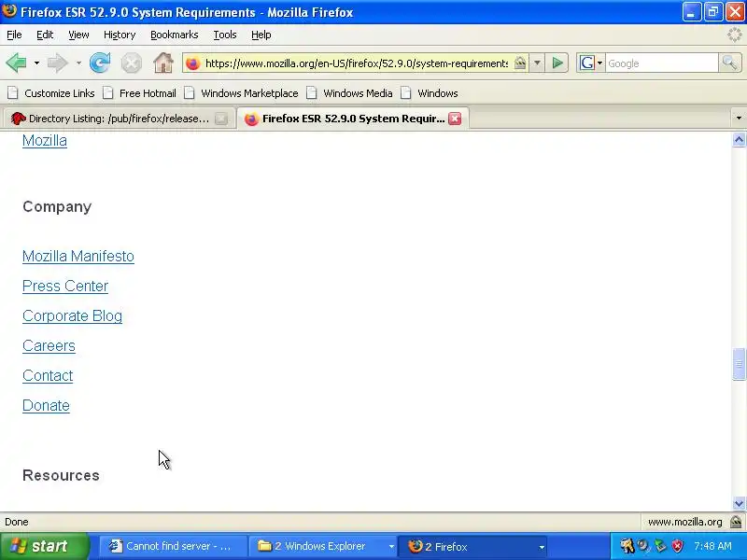Click the status bar padlock icon

pos(736,522)
